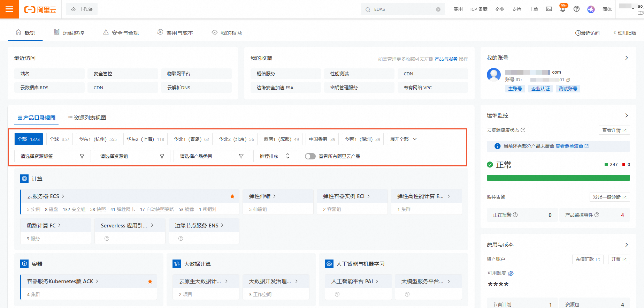Click help icon under Edge Node Service ENS

(x=181, y=239)
